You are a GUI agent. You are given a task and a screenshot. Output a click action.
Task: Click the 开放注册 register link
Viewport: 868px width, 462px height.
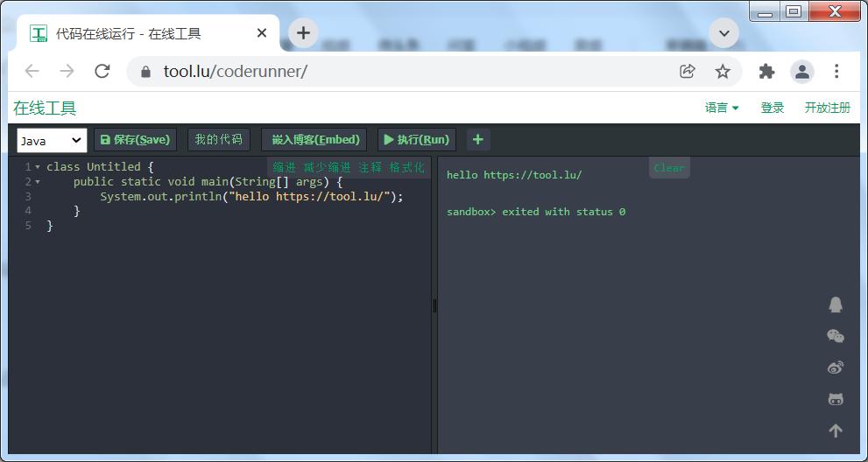pyautogui.click(x=827, y=108)
